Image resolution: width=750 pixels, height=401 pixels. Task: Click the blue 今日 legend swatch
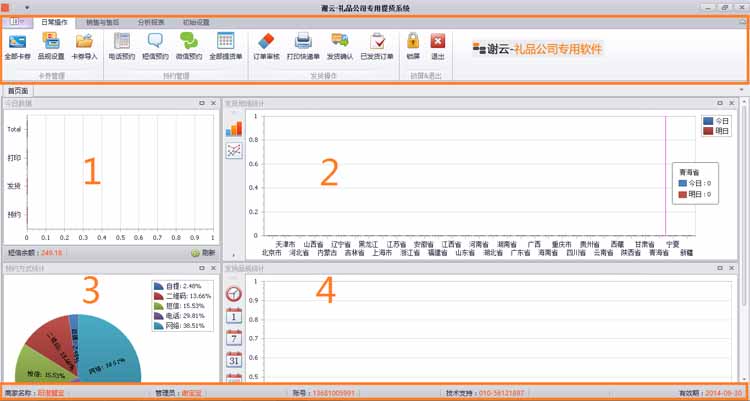click(x=708, y=121)
